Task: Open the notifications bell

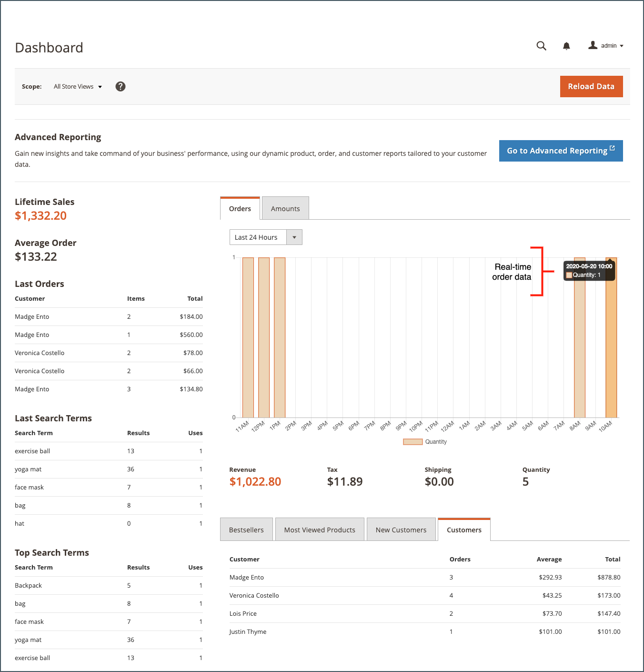Action: pos(566,46)
